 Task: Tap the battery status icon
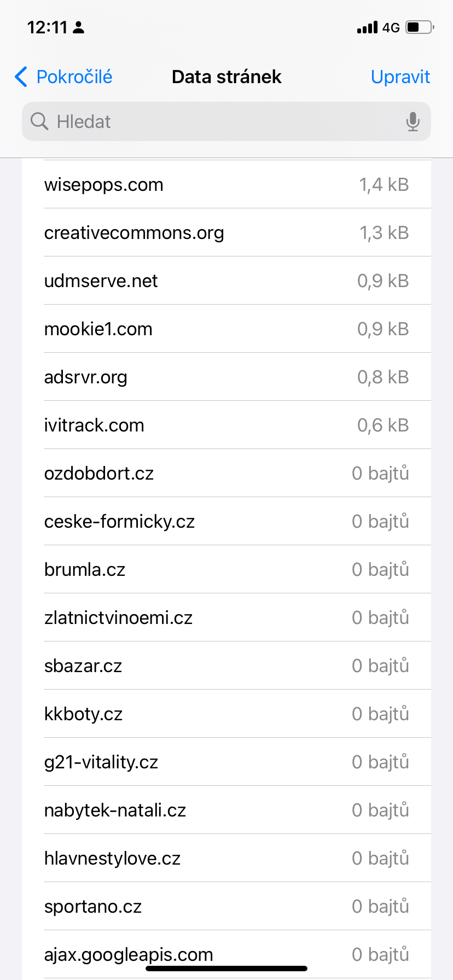(420, 27)
